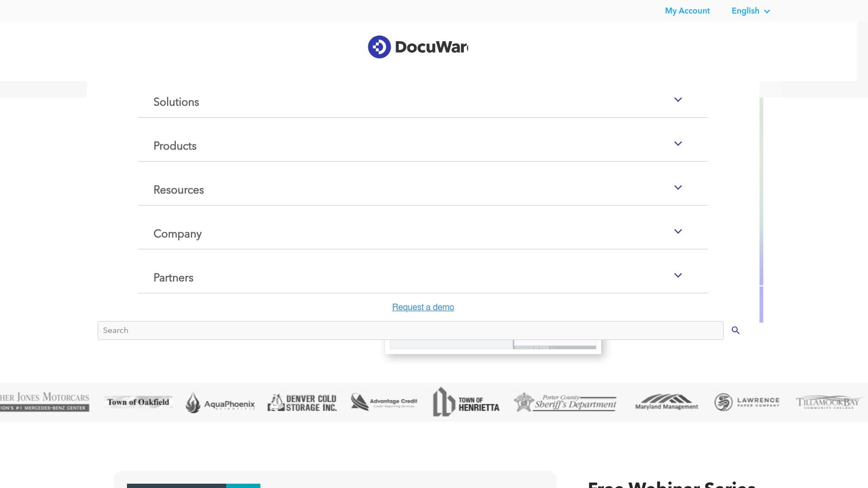The width and height of the screenshot is (868, 488).
Task: Click the search magnifier icon
Action: click(x=736, y=330)
